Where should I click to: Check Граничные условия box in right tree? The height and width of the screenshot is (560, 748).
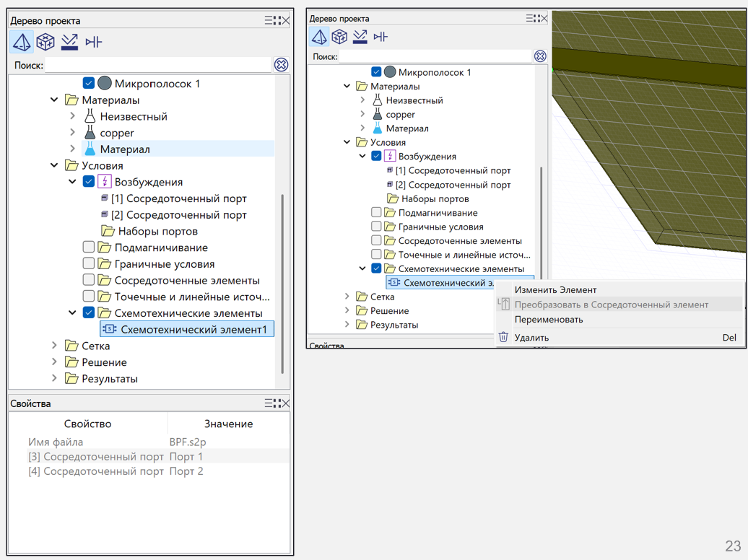pos(376,227)
